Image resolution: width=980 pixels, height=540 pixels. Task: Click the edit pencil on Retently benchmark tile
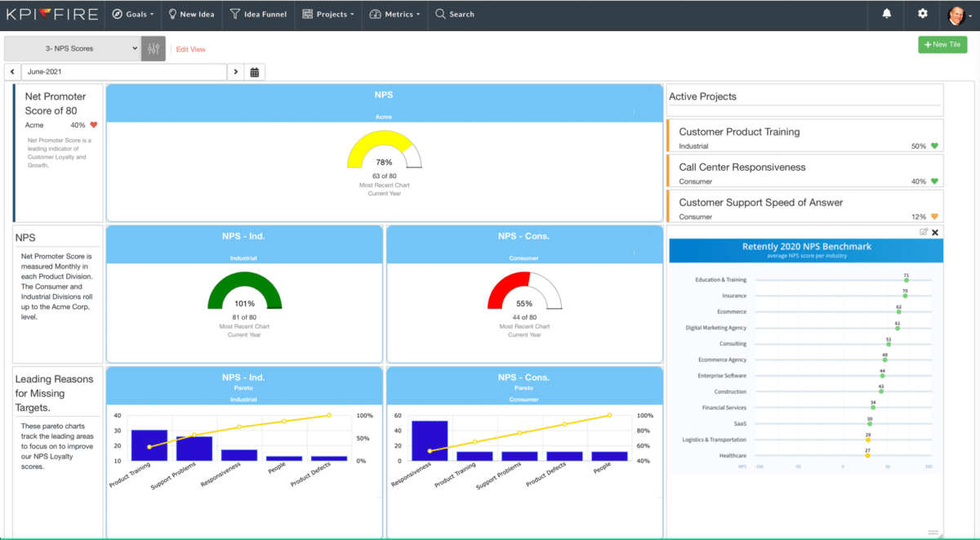(x=924, y=232)
